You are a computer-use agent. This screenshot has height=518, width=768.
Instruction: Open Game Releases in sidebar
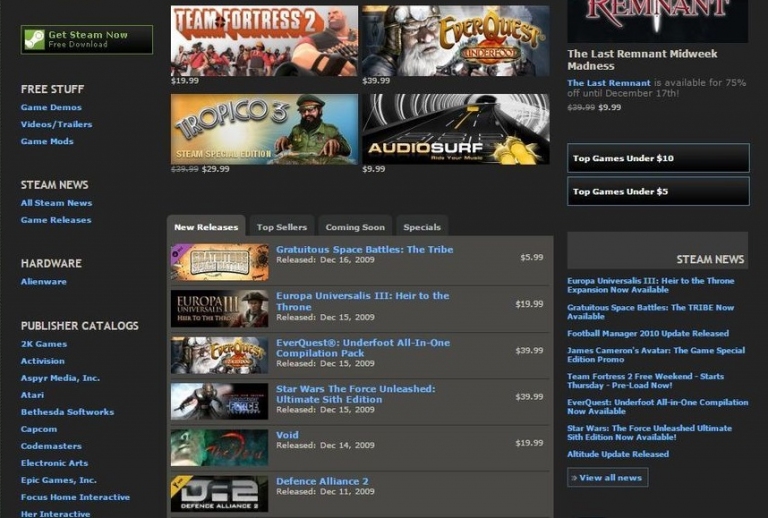click(56, 220)
